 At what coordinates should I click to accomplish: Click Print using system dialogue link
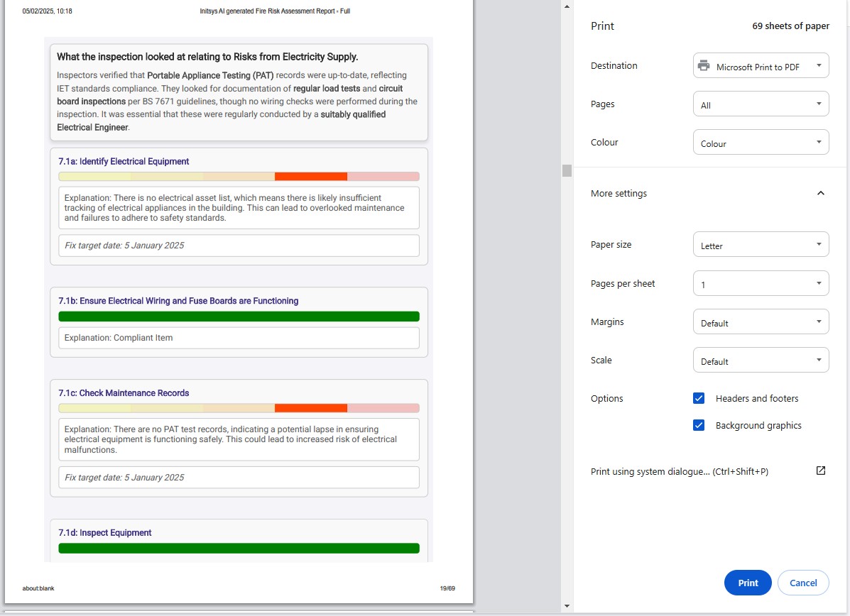680,471
